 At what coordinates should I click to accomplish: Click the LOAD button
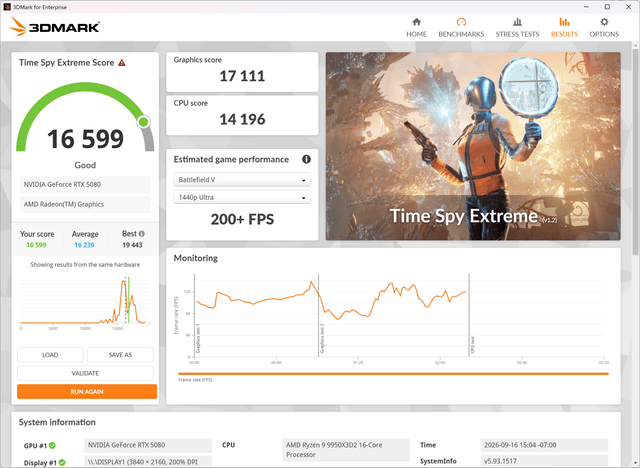coord(50,355)
